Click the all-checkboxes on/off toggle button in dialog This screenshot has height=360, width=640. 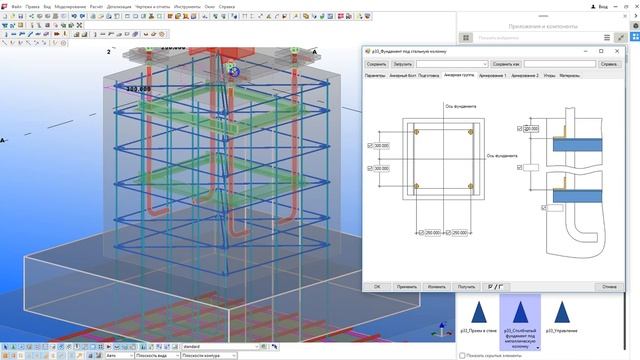[496, 287]
